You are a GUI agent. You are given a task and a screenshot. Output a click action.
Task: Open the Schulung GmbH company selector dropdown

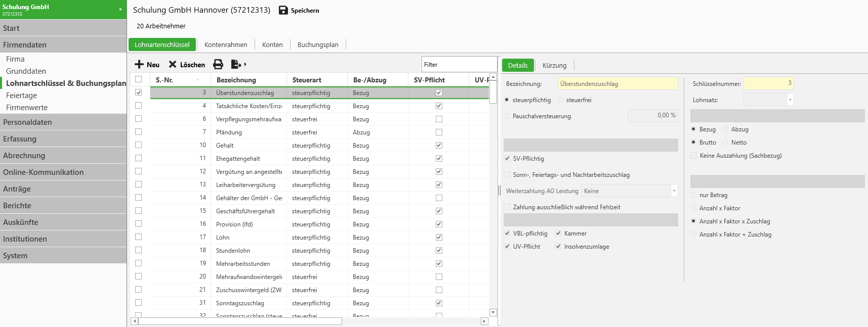[x=120, y=10]
